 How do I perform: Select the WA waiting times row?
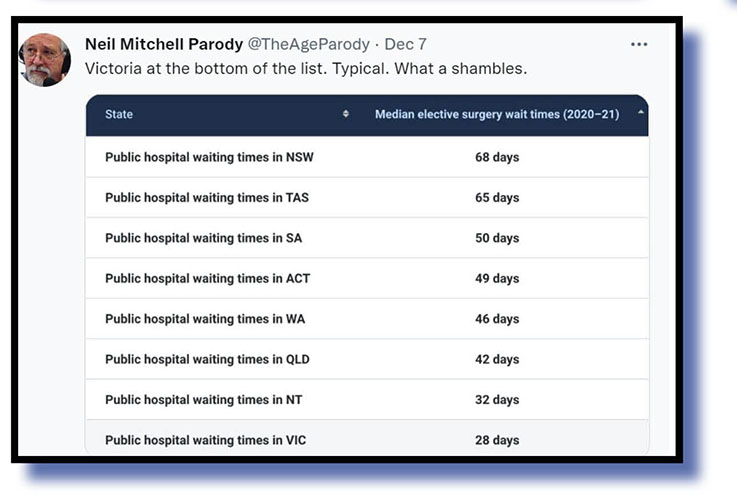pyautogui.click(x=204, y=319)
